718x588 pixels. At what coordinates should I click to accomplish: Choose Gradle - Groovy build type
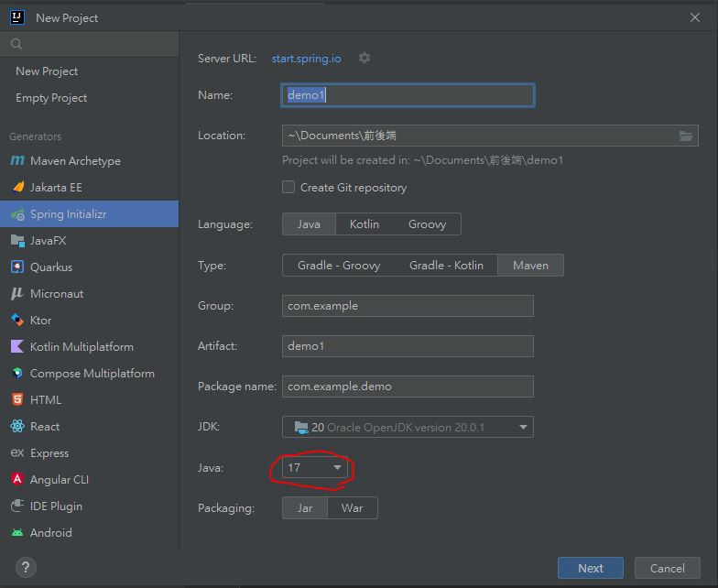coord(339,266)
